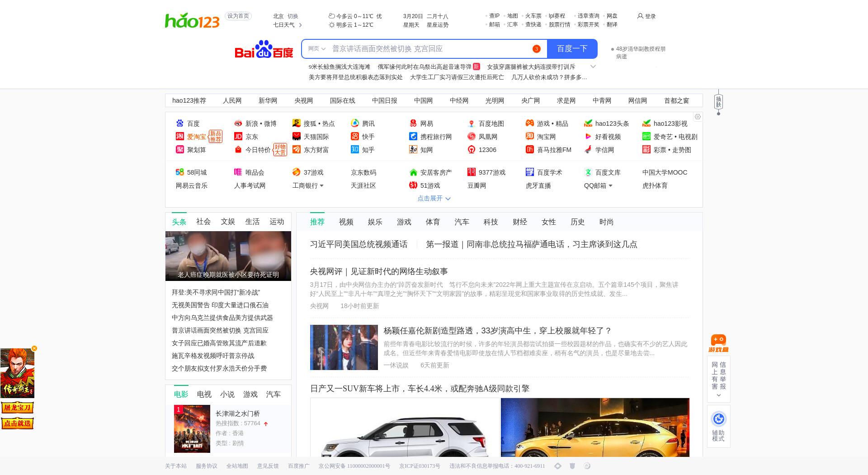Open hao123头条 icon link

(x=588, y=123)
